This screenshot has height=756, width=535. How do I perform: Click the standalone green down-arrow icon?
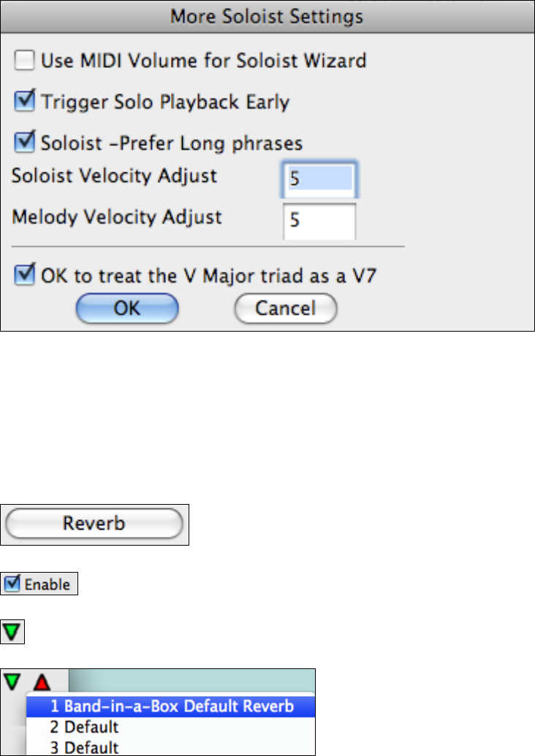click(x=13, y=630)
